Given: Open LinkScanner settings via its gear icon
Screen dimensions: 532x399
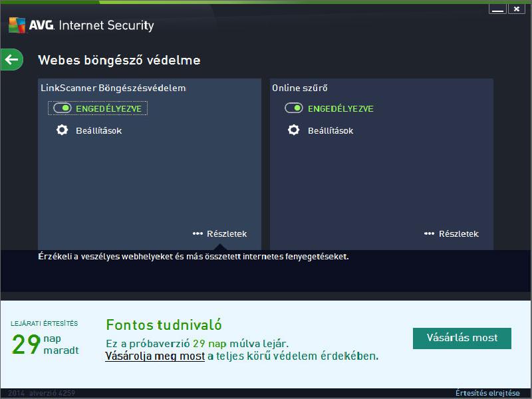Looking at the screenshot, I should pos(62,130).
